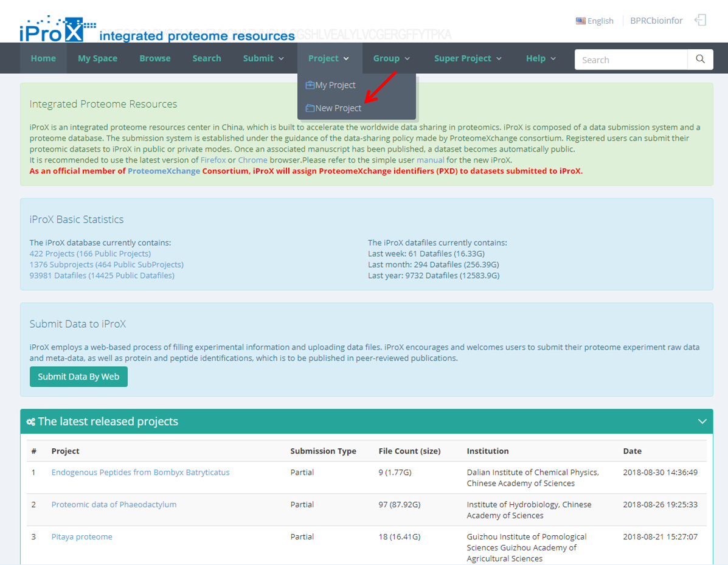Open the Help dropdown menu
Viewport: 728px width, 565px height.
tap(541, 58)
